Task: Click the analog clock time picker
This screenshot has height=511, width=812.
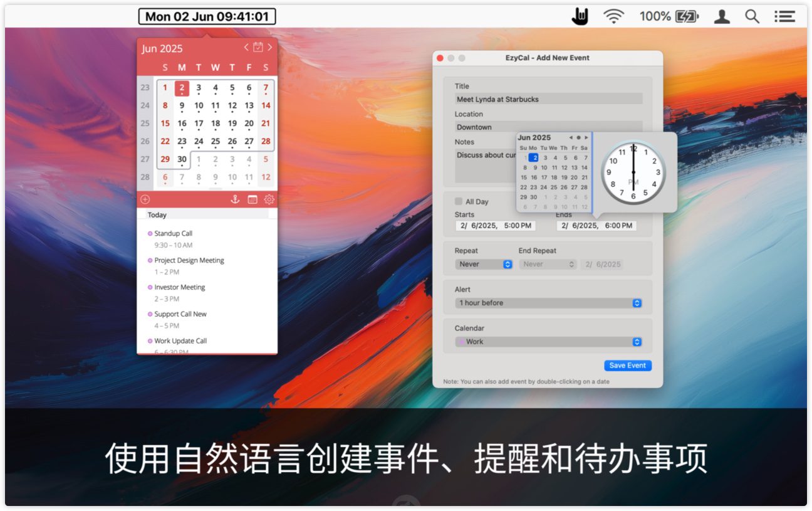Action: [x=633, y=172]
